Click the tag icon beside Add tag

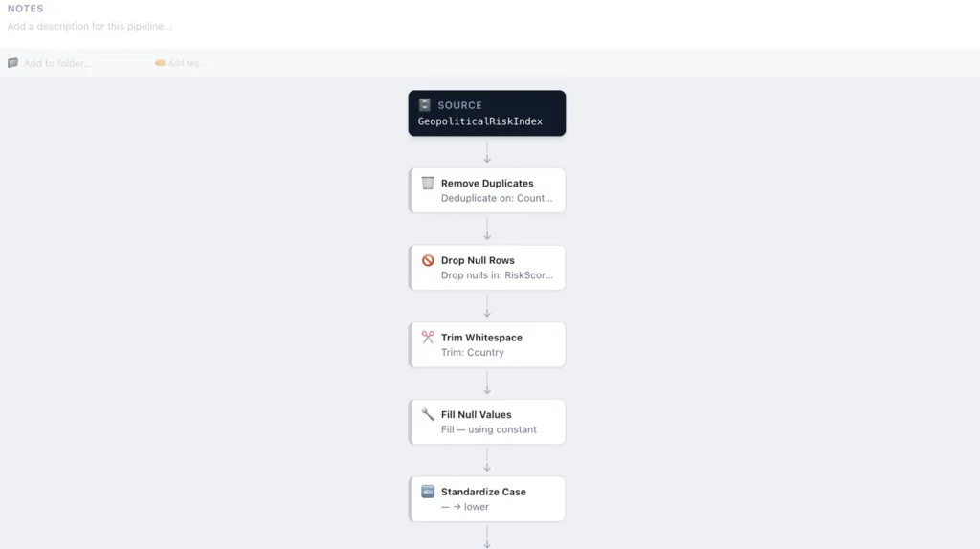(160, 63)
